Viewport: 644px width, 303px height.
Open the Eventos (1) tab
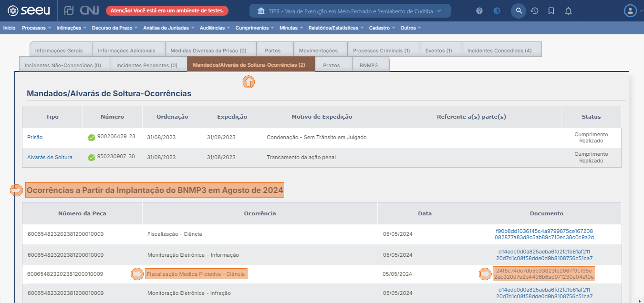[441, 49]
